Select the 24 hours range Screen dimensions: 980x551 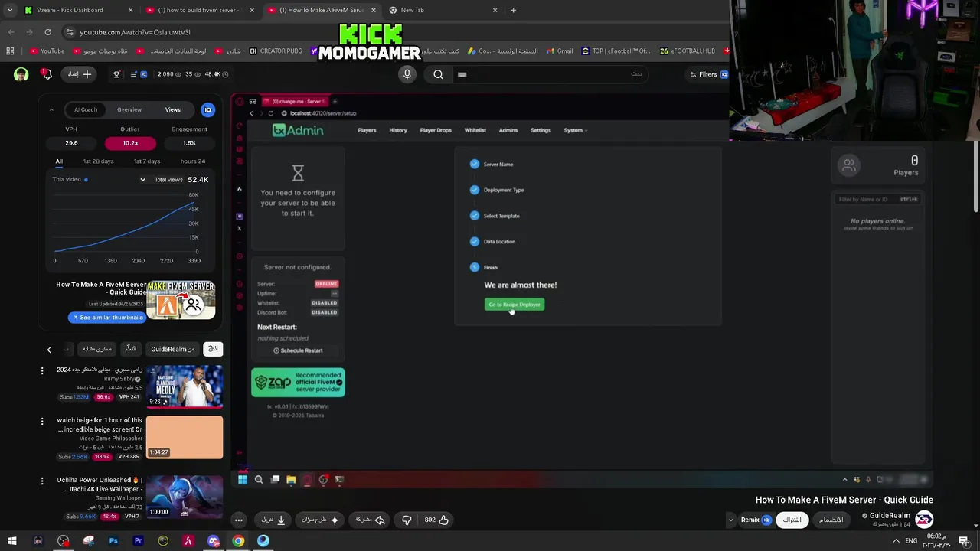193,161
